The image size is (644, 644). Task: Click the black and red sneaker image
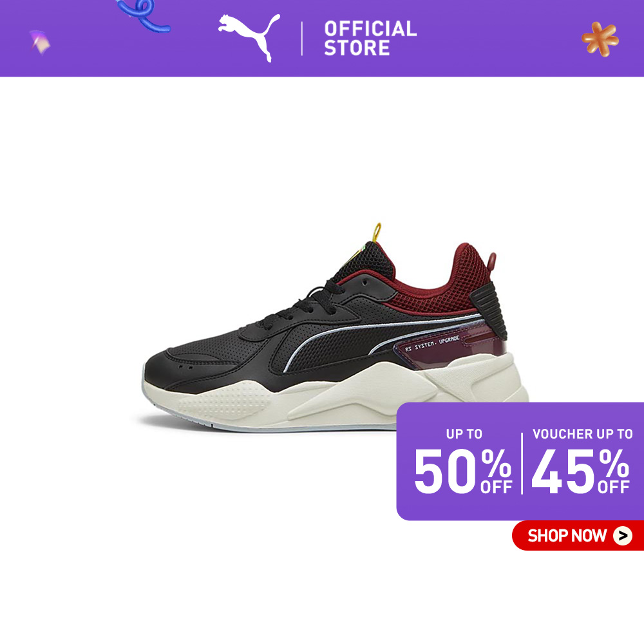coord(336,327)
